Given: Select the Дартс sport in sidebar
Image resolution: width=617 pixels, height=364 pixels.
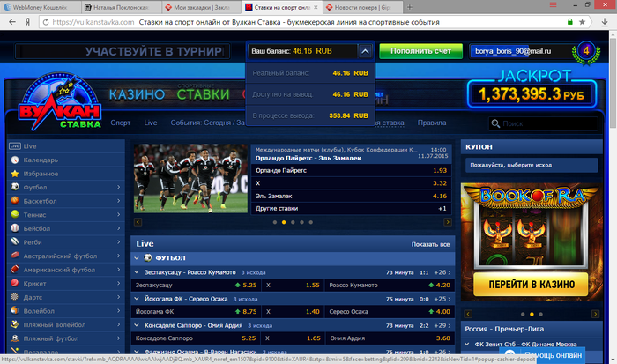Looking at the screenshot, I should point(66,298).
